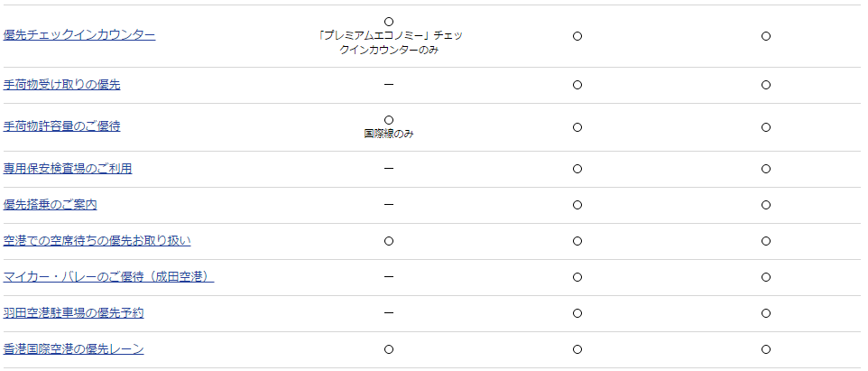Screen dimensions: 868x371
Task: Click dash mark in 専用保安検査場 row
Action: tap(389, 168)
